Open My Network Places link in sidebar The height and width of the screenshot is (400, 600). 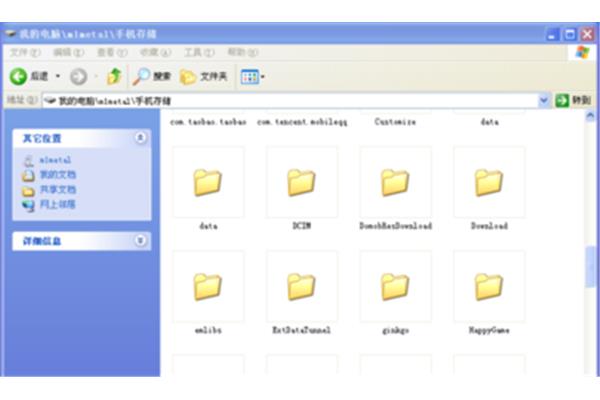pos(58,204)
